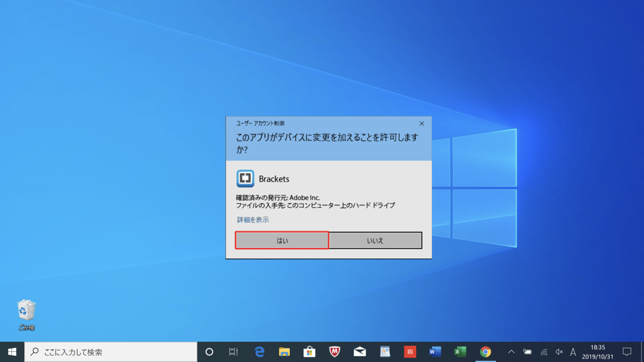Open Microsoft Store from the taskbar
The height and width of the screenshot is (362, 644).
click(x=309, y=352)
